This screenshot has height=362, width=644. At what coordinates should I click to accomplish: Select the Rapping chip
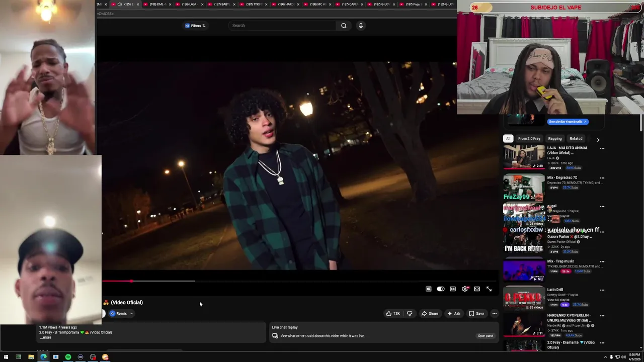pyautogui.click(x=555, y=139)
